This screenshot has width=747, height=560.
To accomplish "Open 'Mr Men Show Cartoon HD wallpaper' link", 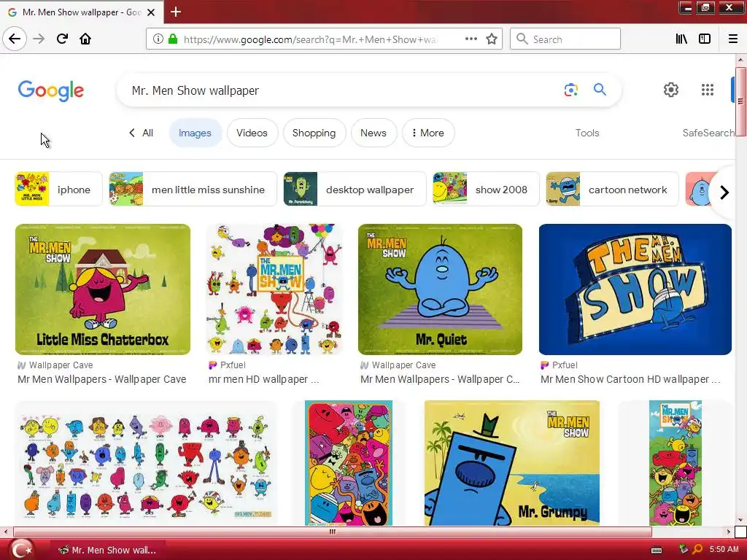I will click(x=630, y=379).
